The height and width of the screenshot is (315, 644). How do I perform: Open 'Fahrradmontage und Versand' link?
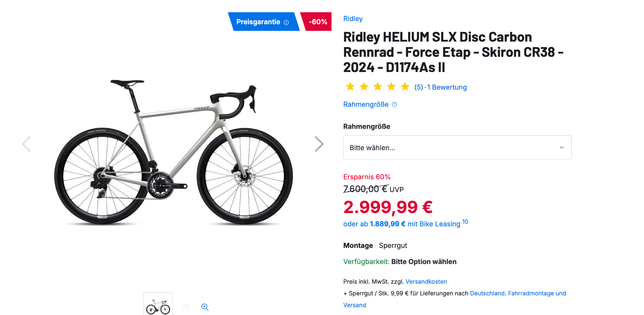click(x=536, y=293)
